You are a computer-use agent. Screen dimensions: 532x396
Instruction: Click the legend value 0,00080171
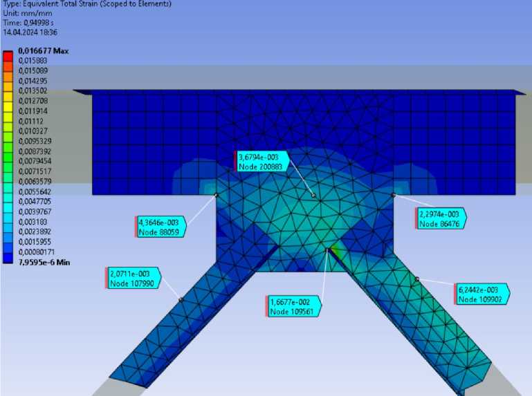point(36,252)
